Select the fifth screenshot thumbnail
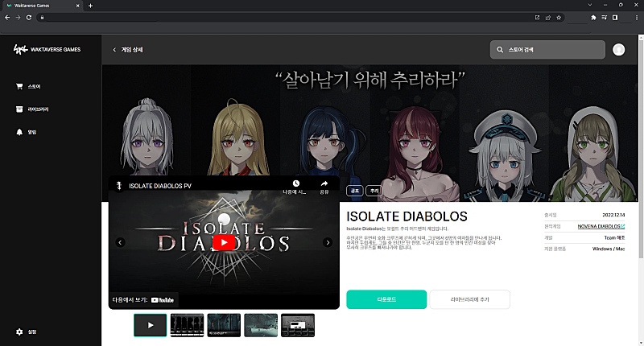The height and width of the screenshot is (346, 644). pyautogui.click(x=298, y=325)
